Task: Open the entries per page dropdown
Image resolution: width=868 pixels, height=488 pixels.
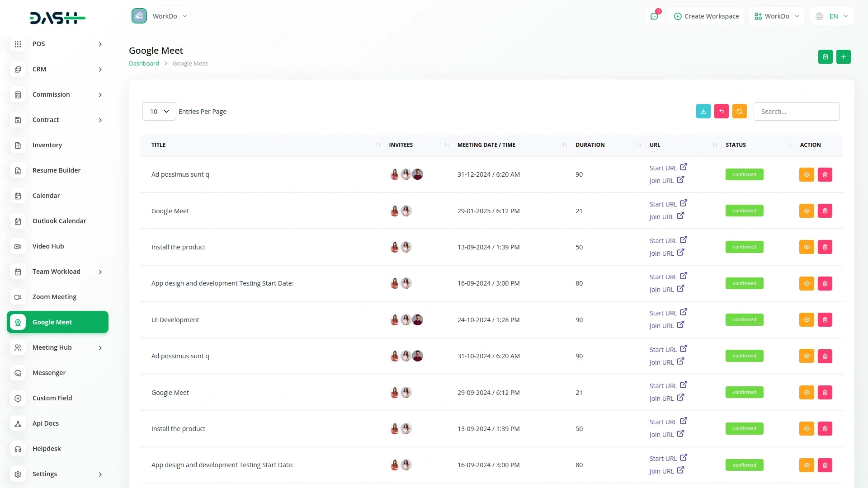Action: point(159,112)
